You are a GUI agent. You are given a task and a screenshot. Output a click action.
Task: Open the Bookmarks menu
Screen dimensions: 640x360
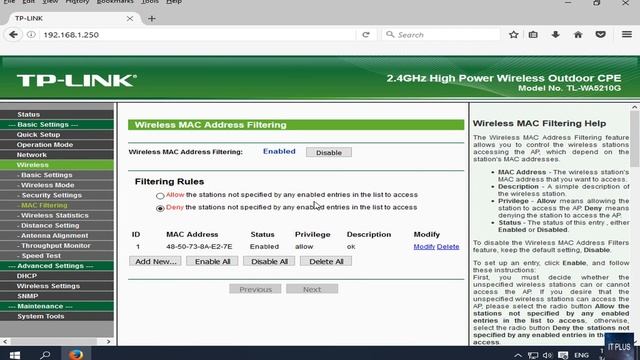click(115, 2)
